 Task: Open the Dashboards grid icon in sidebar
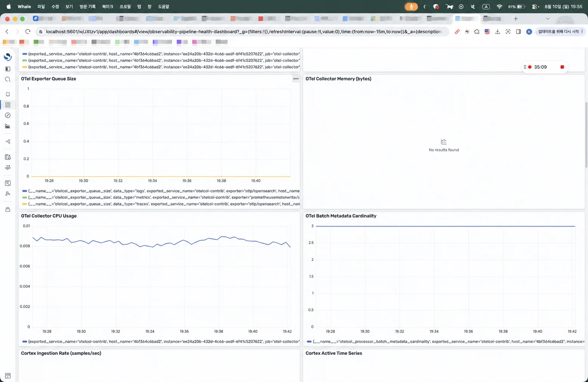pyautogui.click(x=8, y=105)
